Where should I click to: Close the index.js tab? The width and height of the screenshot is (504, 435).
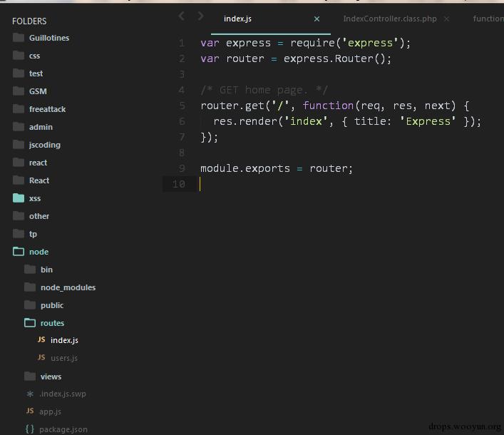coord(317,19)
